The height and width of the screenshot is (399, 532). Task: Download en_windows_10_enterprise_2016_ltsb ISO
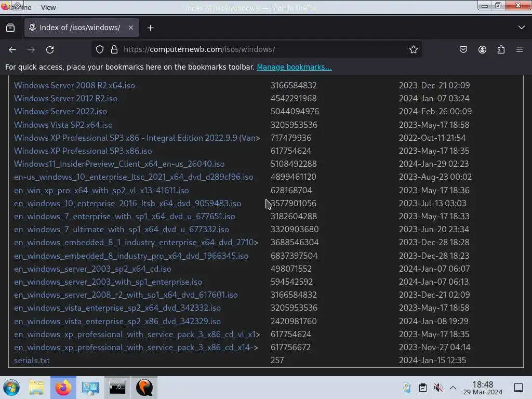[128, 204]
